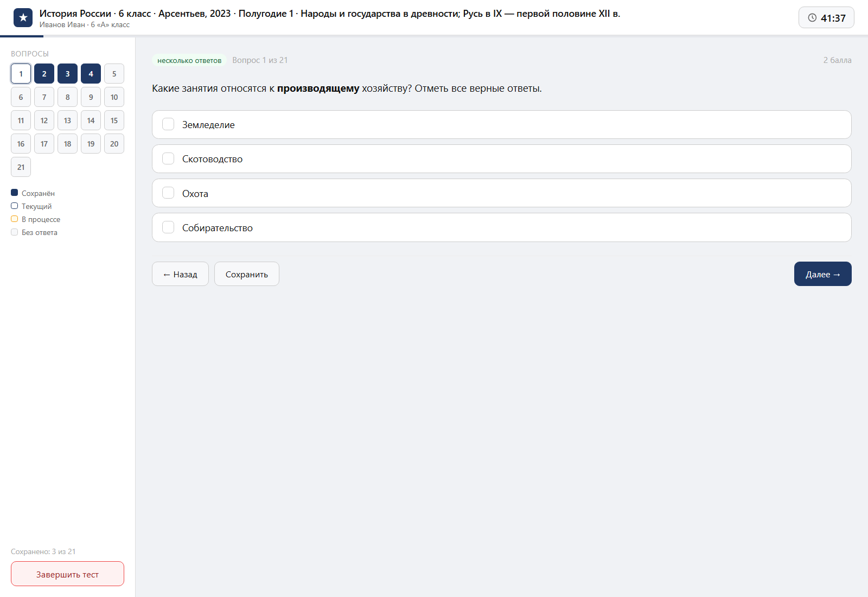The width and height of the screenshot is (868, 597).
Task: Check the Земледелие answer checkbox
Action: point(168,124)
